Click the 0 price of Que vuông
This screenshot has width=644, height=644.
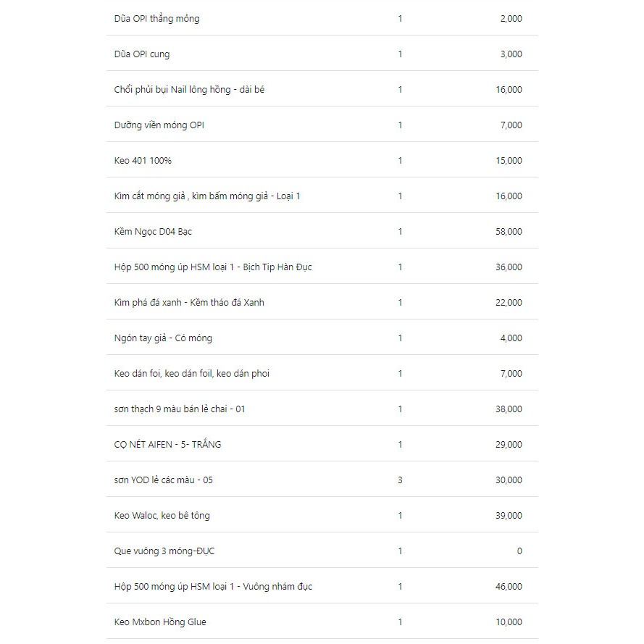click(519, 551)
